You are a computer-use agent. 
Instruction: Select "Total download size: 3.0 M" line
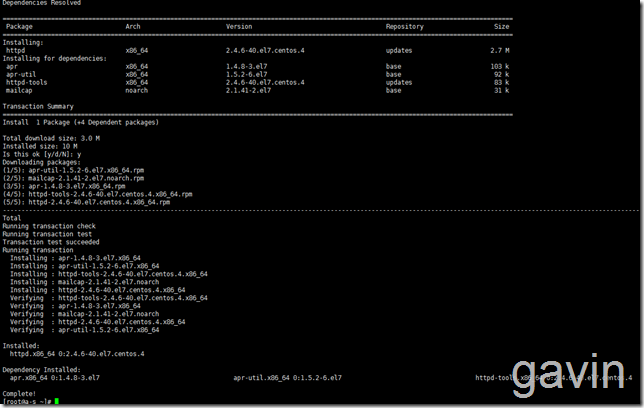(51, 139)
